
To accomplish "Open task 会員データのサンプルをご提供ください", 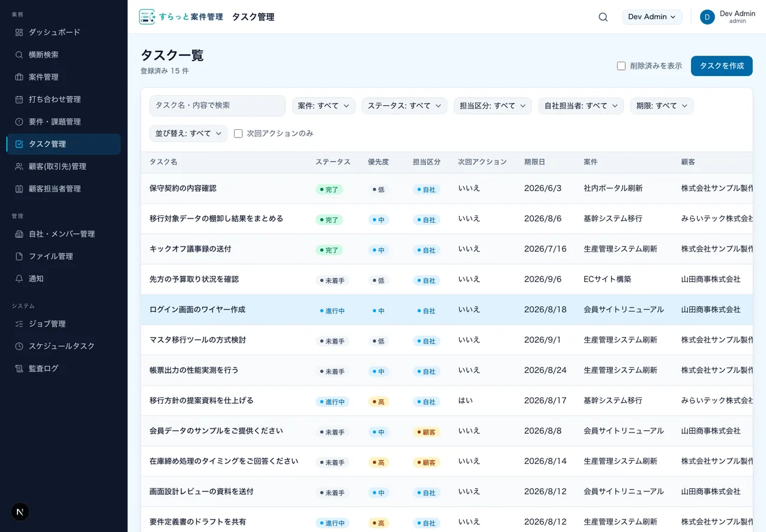I will click(x=217, y=431).
